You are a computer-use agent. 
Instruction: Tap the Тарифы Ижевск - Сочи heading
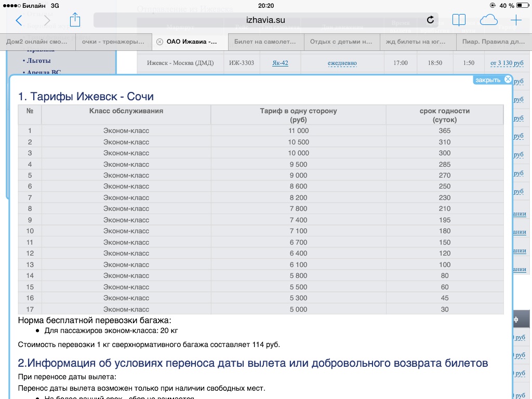pos(86,96)
